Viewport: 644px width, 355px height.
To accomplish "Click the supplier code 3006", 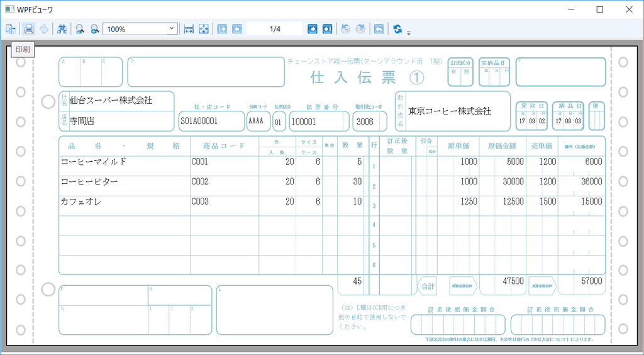I will pos(365,121).
